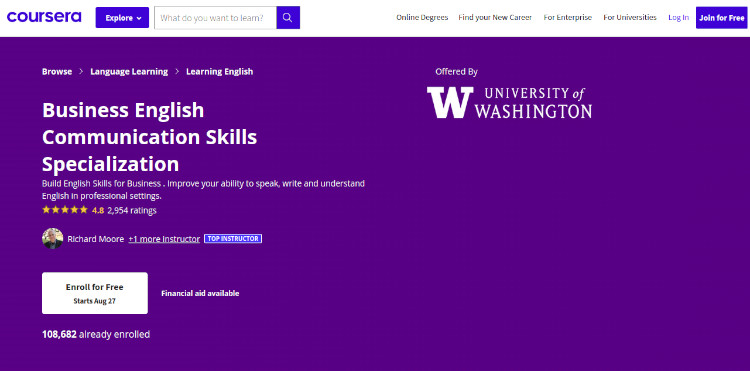
Task: Click the "108,682 already enrolled" text
Action: pos(96,334)
